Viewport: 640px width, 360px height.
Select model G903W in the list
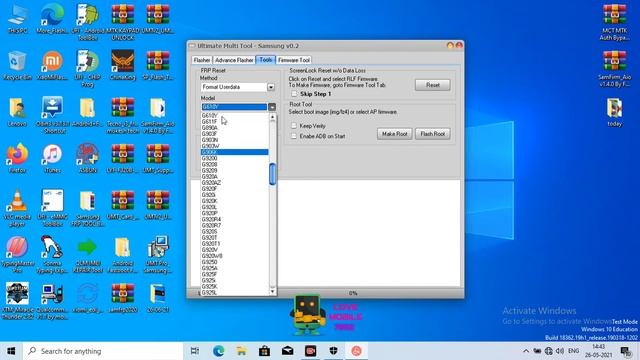pos(235,146)
